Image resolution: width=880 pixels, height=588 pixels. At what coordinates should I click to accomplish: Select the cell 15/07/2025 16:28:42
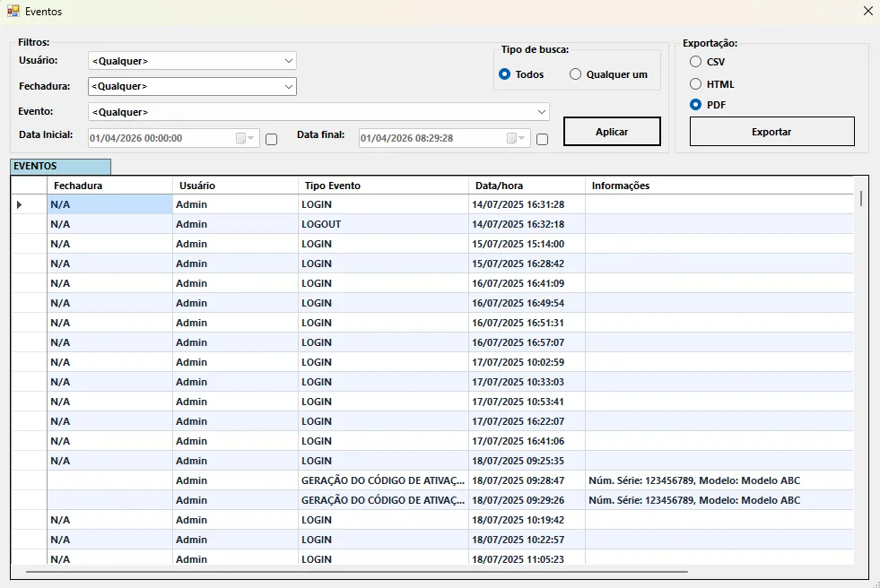click(527, 264)
